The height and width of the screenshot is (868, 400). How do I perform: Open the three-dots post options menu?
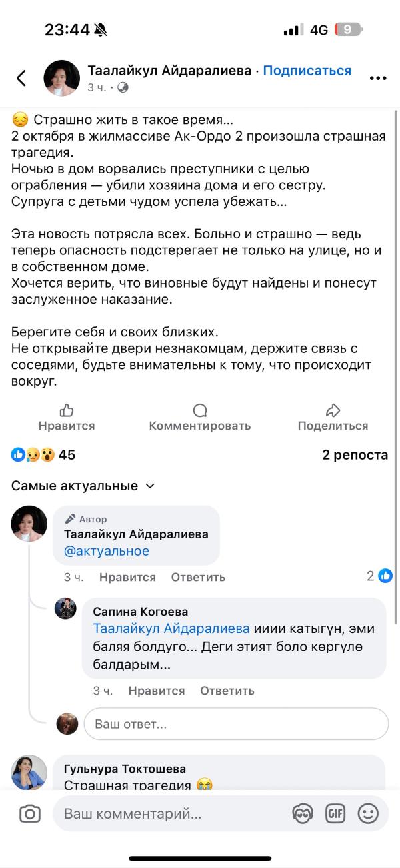(378, 79)
